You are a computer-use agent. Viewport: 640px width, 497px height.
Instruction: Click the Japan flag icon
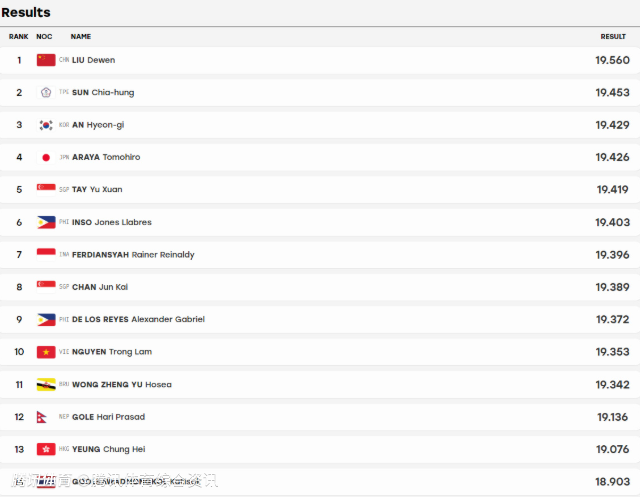coord(46,157)
